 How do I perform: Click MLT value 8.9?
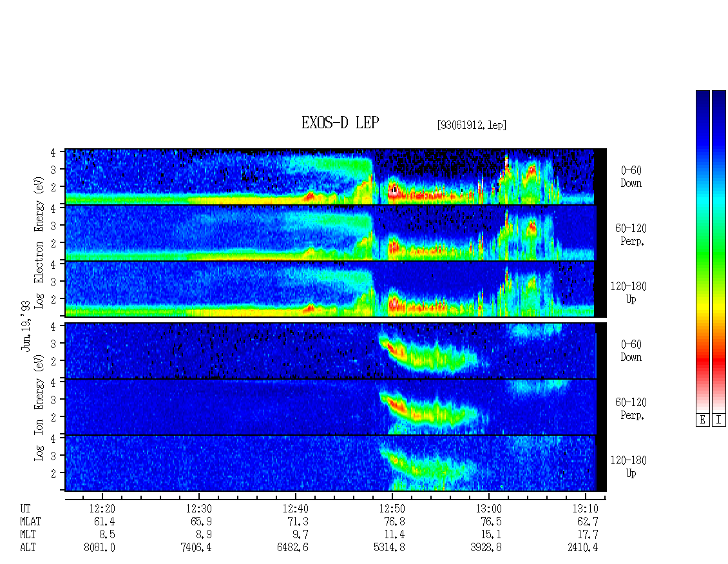tap(204, 535)
